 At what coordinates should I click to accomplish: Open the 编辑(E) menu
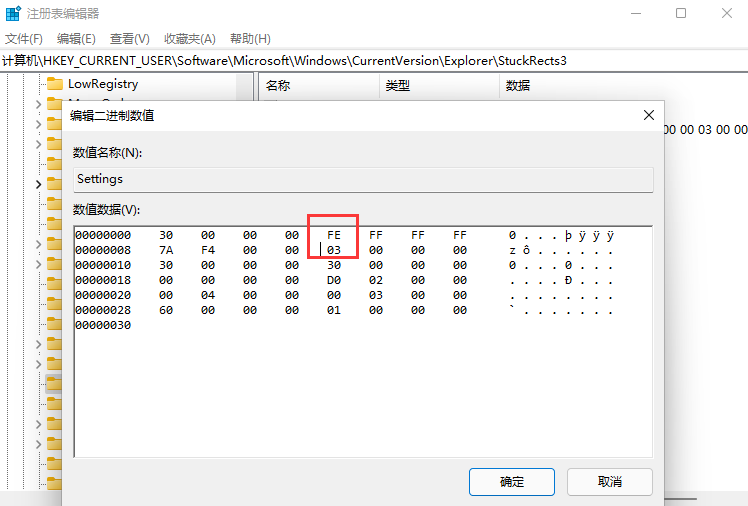point(76,39)
